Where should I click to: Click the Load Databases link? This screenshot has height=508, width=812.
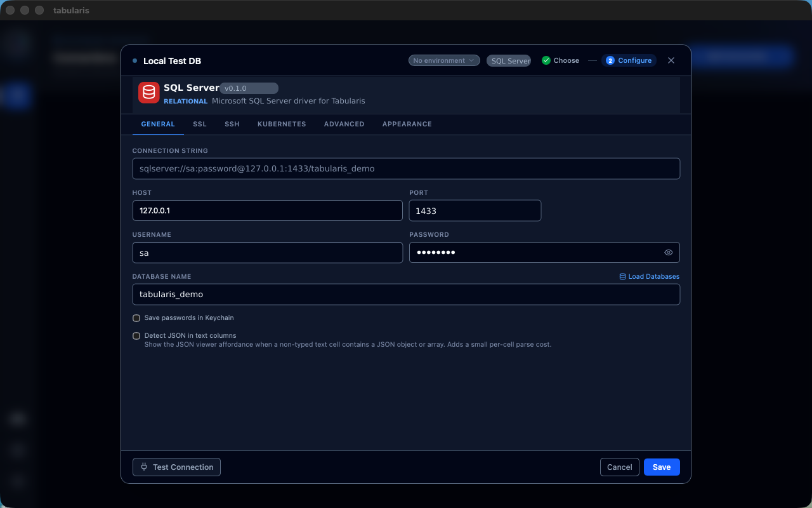point(650,277)
